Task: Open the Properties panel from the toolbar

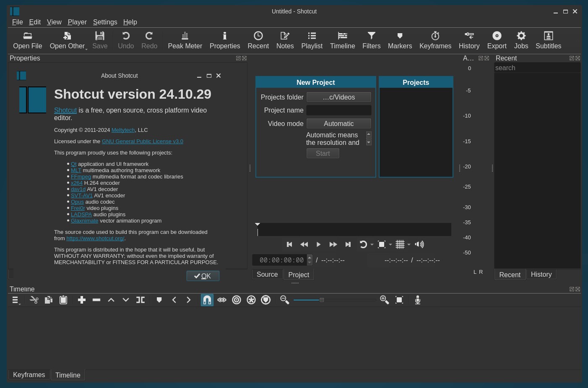Action: pyautogui.click(x=225, y=40)
